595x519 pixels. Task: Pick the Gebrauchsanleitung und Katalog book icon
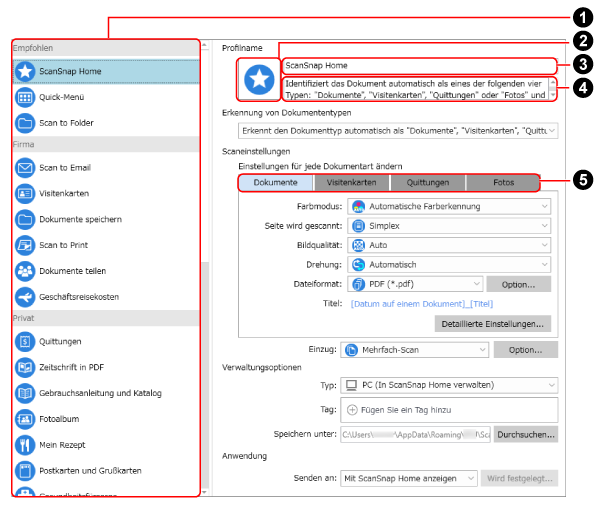tap(25, 393)
